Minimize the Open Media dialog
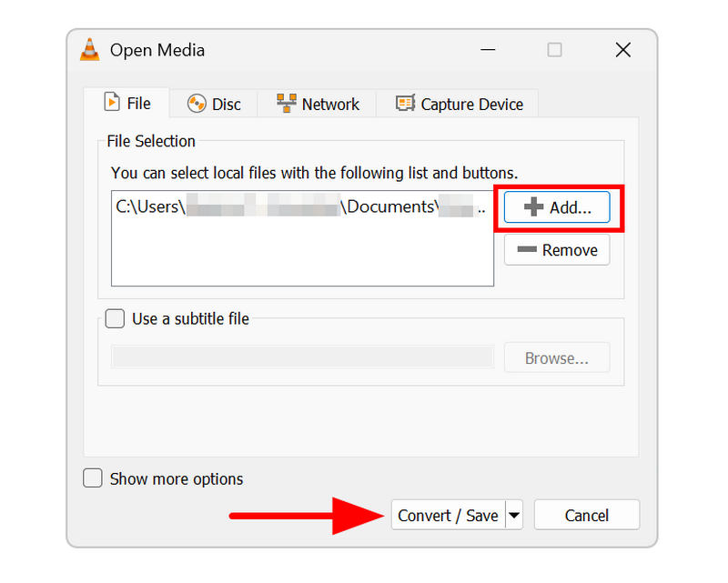The image size is (728, 583). [x=488, y=49]
